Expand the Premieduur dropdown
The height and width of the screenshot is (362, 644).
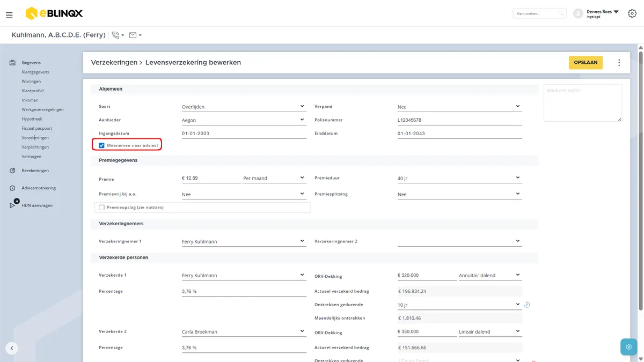tap(459, 178)
